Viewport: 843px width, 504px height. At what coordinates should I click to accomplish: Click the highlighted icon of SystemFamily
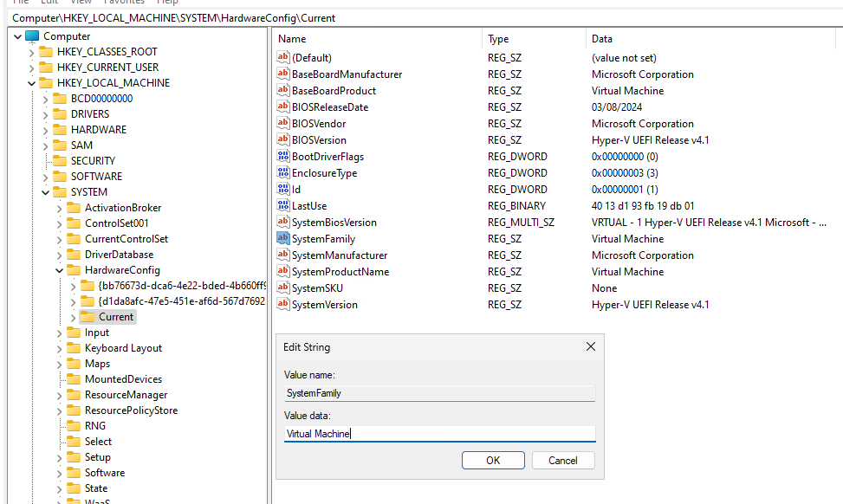(282, 238)
